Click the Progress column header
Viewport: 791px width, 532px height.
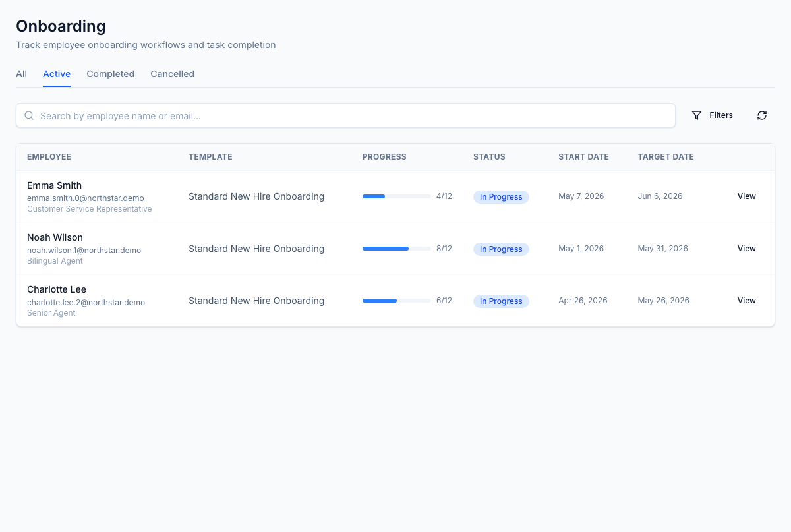[x=384, y=157]
